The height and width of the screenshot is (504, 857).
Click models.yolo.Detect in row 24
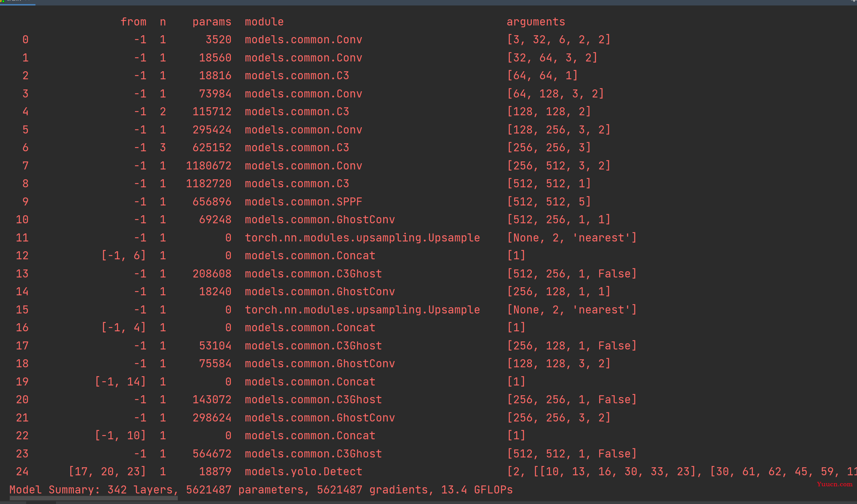click(x=304, y=472)
